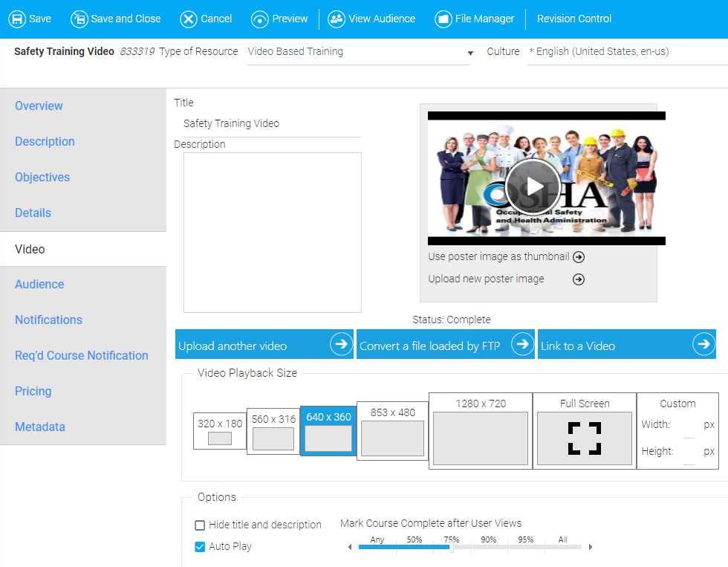Click Upload another video button
The height and width of the screenshot is (567, 728).
coord(264,345)
